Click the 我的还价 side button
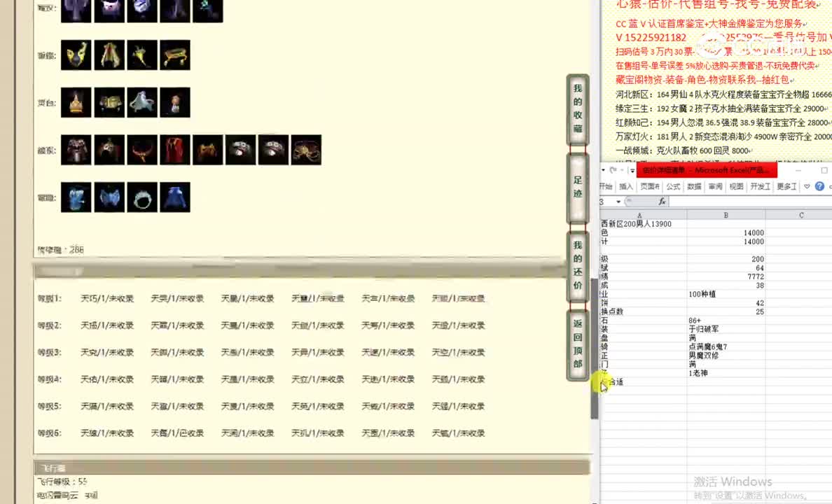 (x=578, y=265)
